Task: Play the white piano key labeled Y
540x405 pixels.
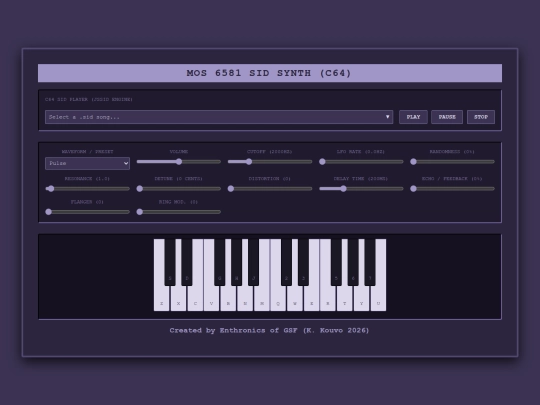Action: [361, 298]
